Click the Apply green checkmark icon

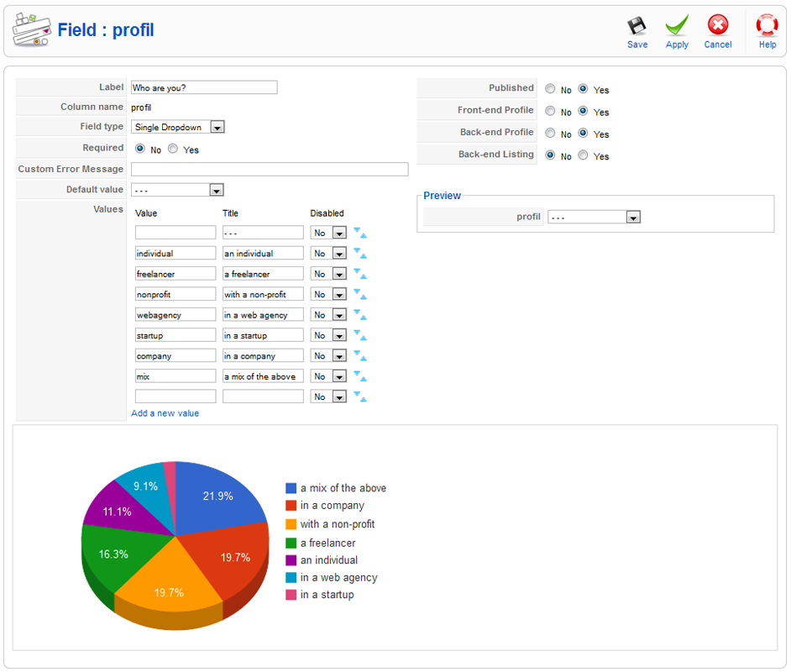677,26
